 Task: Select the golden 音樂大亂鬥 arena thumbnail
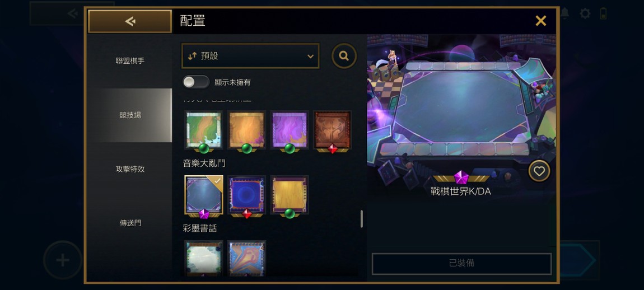click(290, 195)
